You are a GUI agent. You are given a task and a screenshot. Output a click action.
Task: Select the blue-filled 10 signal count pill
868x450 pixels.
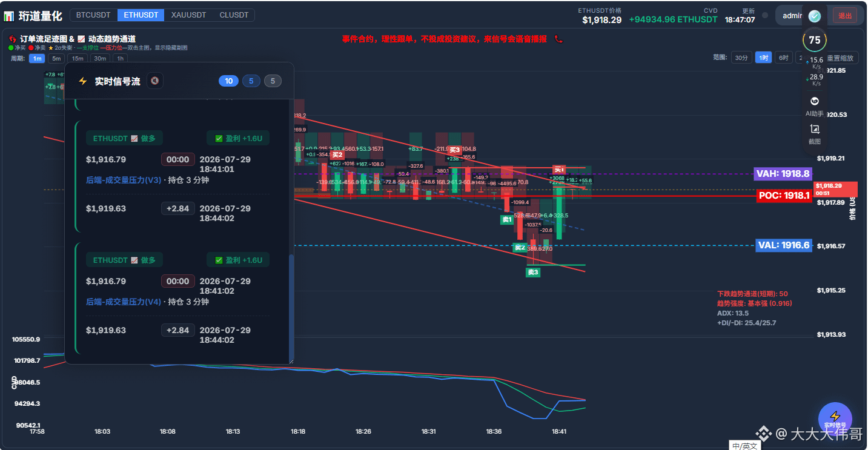228,81
